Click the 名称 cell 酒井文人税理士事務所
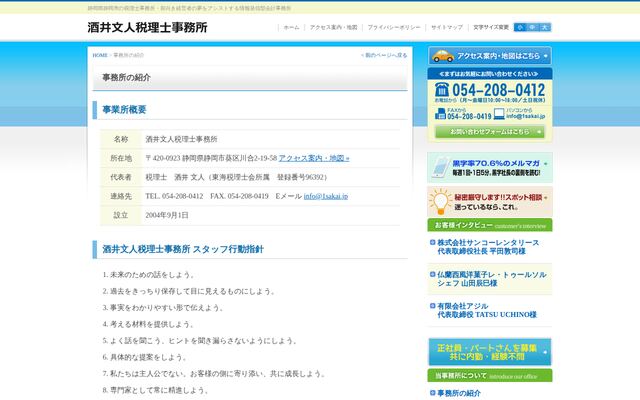The image size is (640, 400). [181, 139]
